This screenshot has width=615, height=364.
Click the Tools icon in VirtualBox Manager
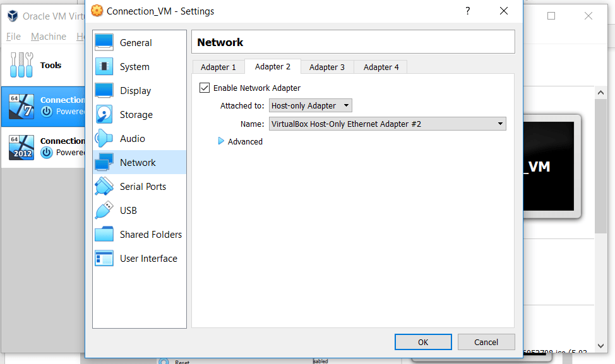click(x=21, y=65)
